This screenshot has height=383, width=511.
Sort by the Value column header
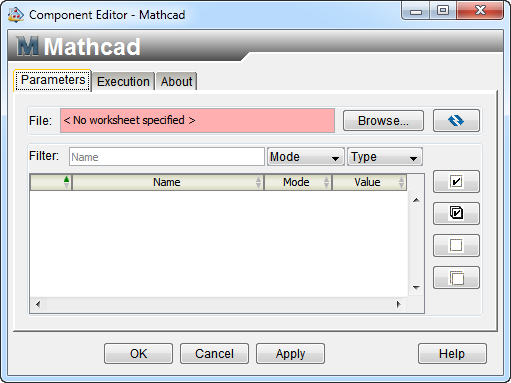pos(369,182)
